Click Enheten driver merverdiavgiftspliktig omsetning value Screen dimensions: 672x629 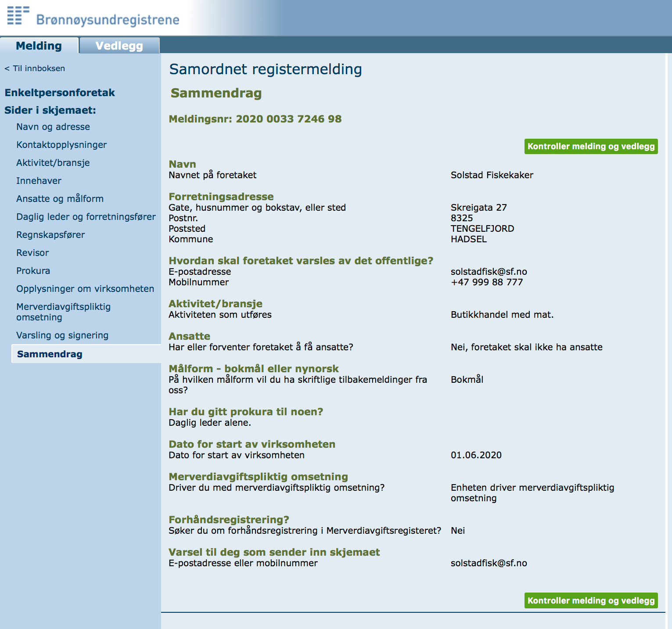(x=532, y=493)
